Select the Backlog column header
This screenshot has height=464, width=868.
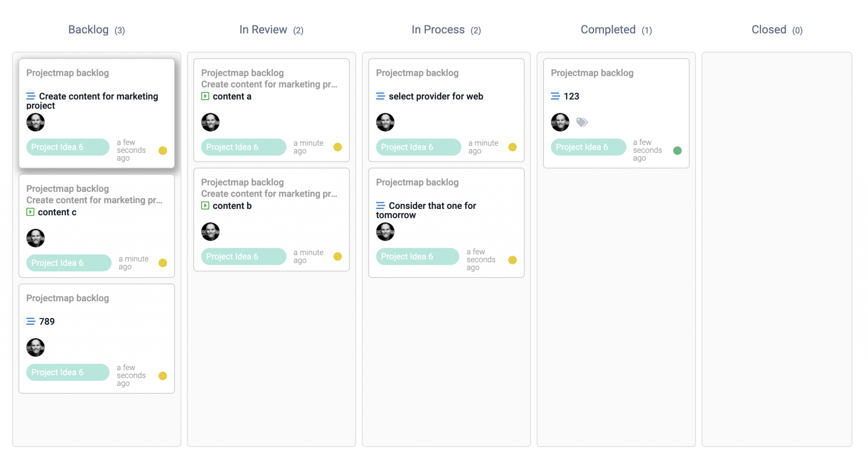tap(97, 30)
